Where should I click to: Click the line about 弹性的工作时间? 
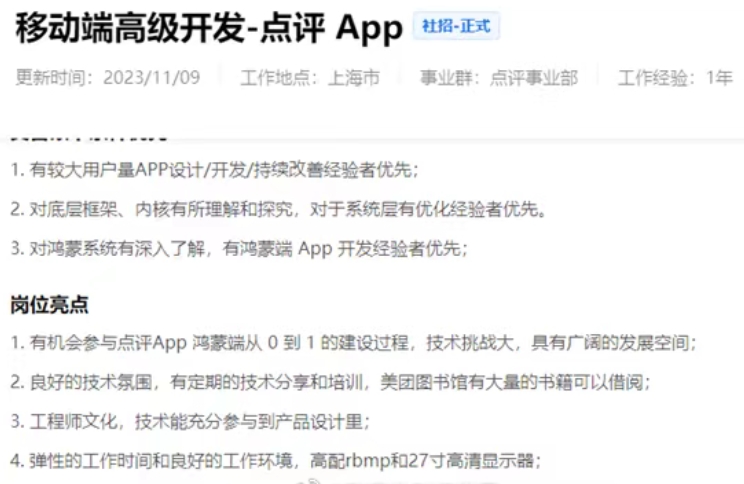tap(276, 460)
